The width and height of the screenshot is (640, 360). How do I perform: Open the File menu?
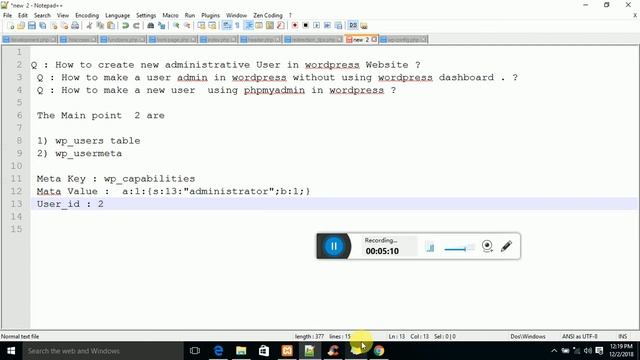tap(7, 15)
